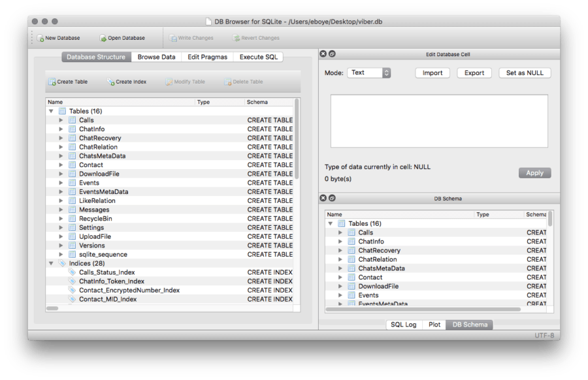Undock the DB Schema panel

[332, 198]
